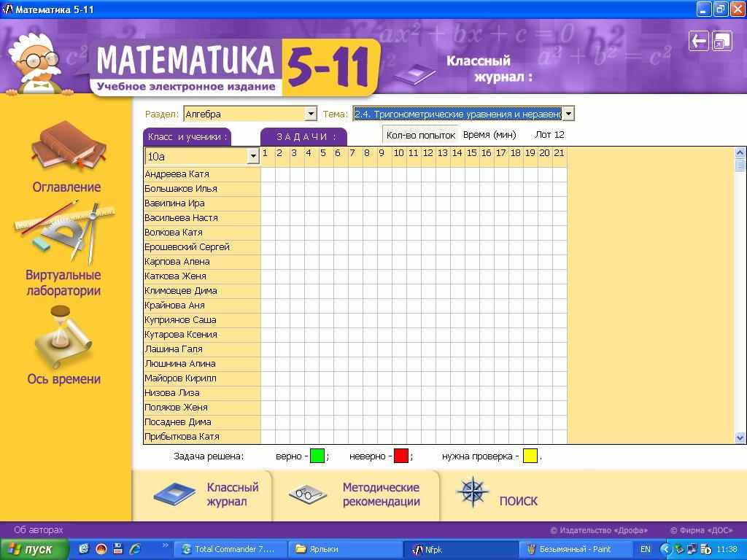Click the EN language indicator in tray

(645, 550)
